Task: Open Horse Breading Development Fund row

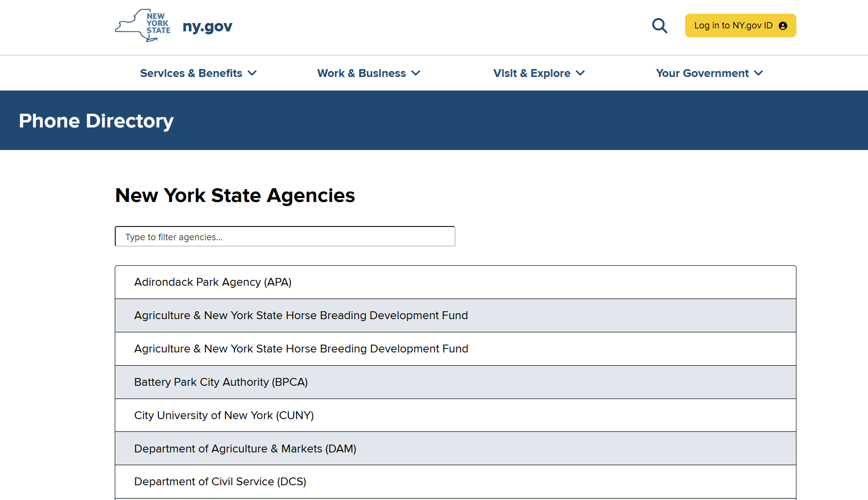Action: pos(456,316)
